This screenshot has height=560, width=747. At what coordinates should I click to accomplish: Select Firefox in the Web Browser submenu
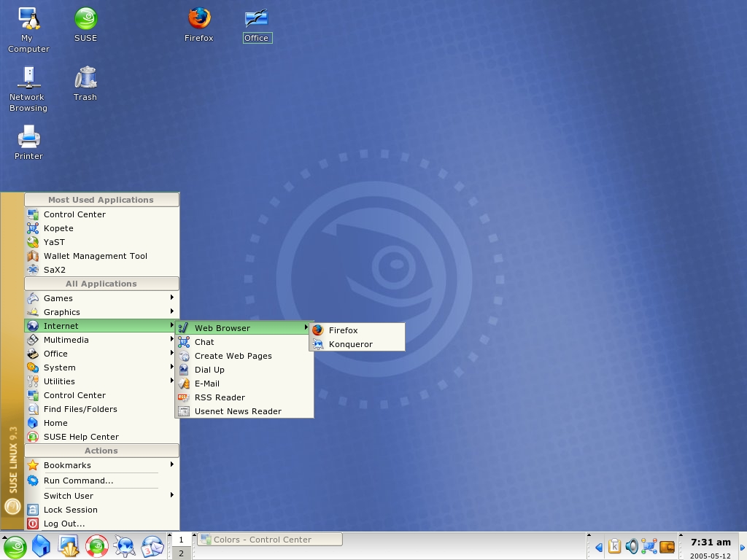[x=357, y=330]
